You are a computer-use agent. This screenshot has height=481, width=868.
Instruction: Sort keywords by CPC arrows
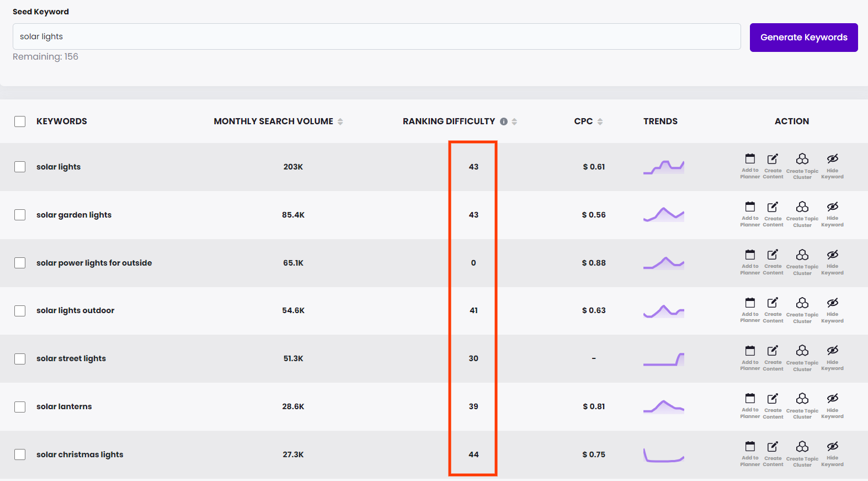click(x=600, y=121)
